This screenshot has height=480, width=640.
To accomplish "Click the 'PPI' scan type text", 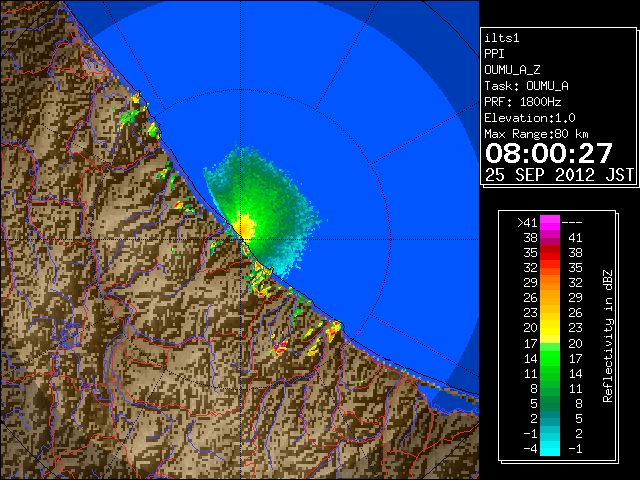I will 494,54.
